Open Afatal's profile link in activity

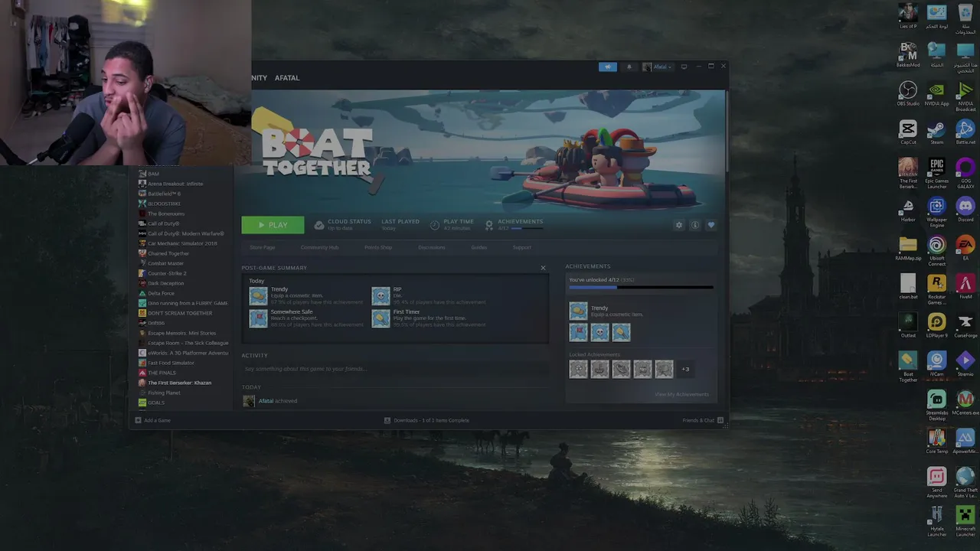pyautogui.click(x=266, y=401)
